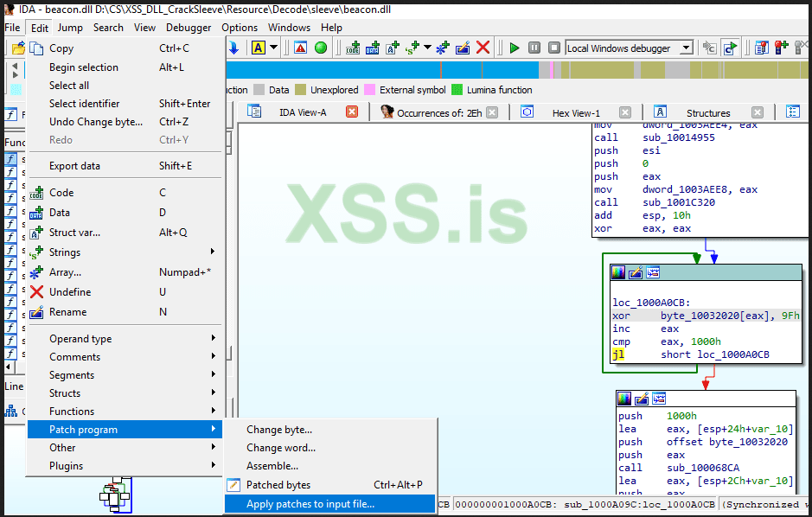Screen dimensions: 812x517
Task: Click the Strings toolbar icon with green plus
Action: 412,48
